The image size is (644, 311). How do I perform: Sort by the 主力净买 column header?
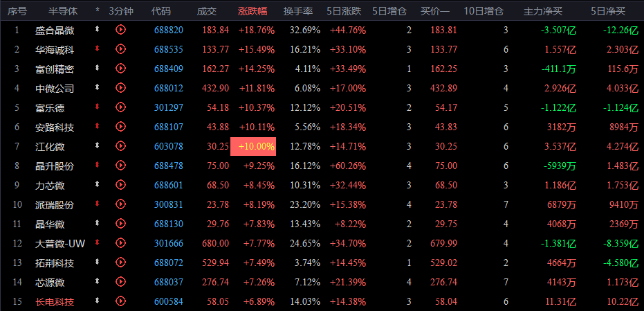543,11
